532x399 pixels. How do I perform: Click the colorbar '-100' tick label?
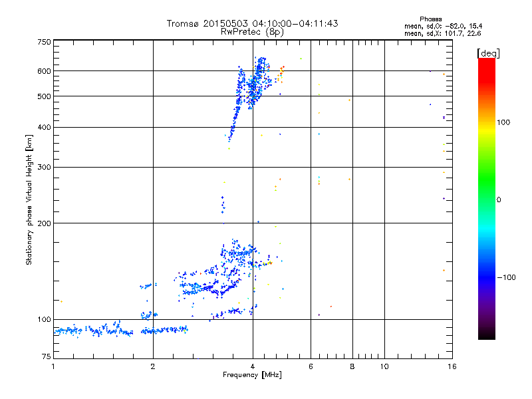point(506,277)
